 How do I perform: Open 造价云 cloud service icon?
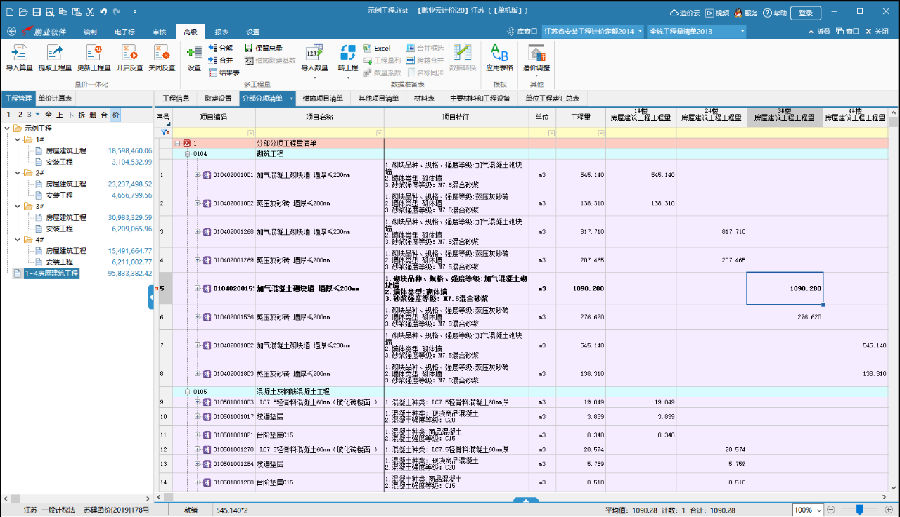click(684, 14)
